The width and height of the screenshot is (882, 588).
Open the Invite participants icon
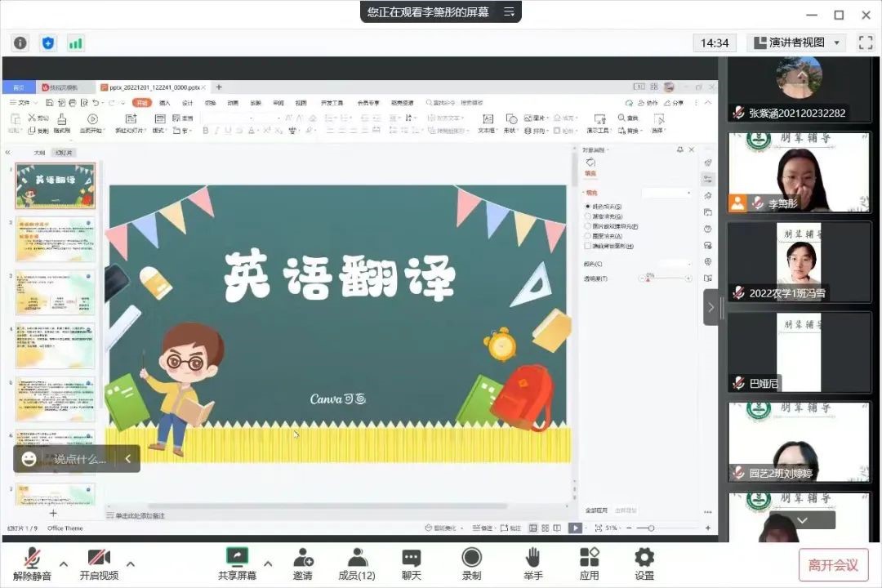pos(303,558)
